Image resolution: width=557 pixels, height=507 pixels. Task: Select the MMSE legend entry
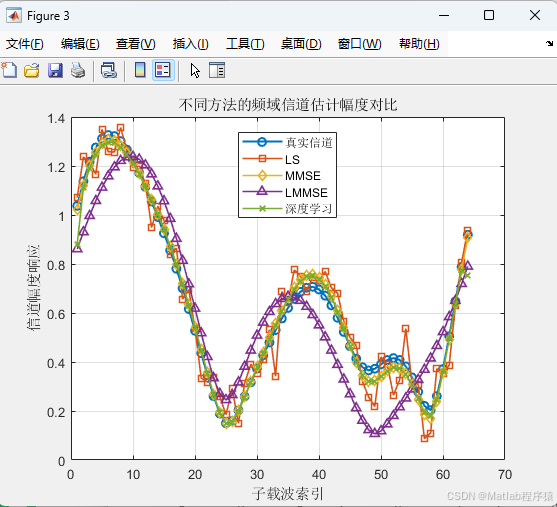281,176
